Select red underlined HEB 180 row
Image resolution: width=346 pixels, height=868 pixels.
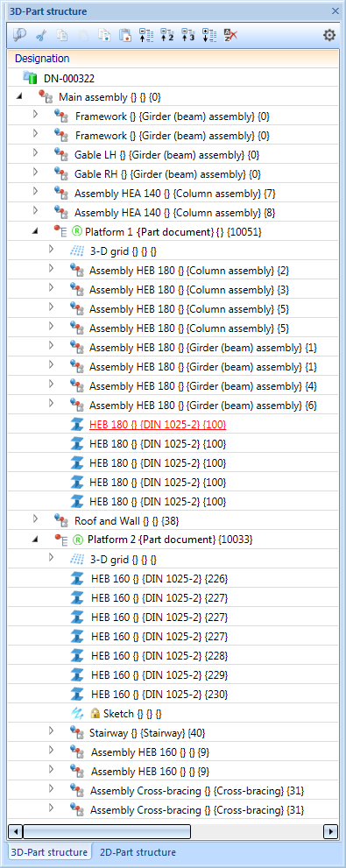173,425
